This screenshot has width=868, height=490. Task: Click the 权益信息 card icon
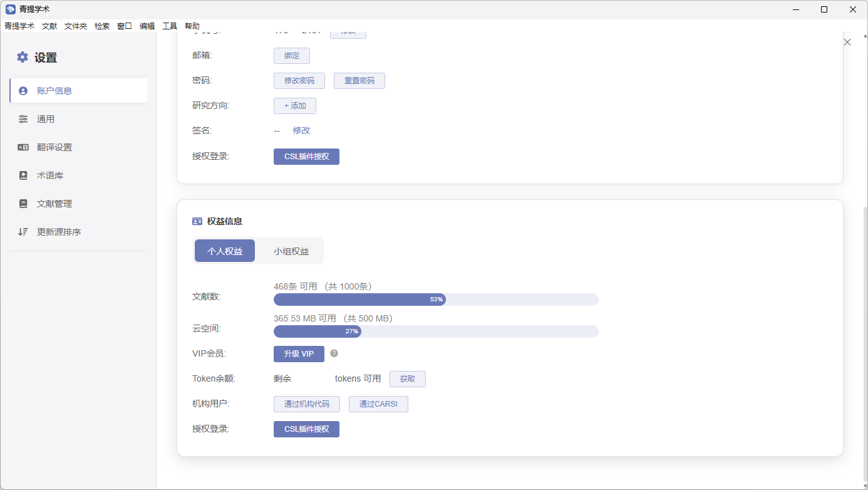click(x=197, y=221)
